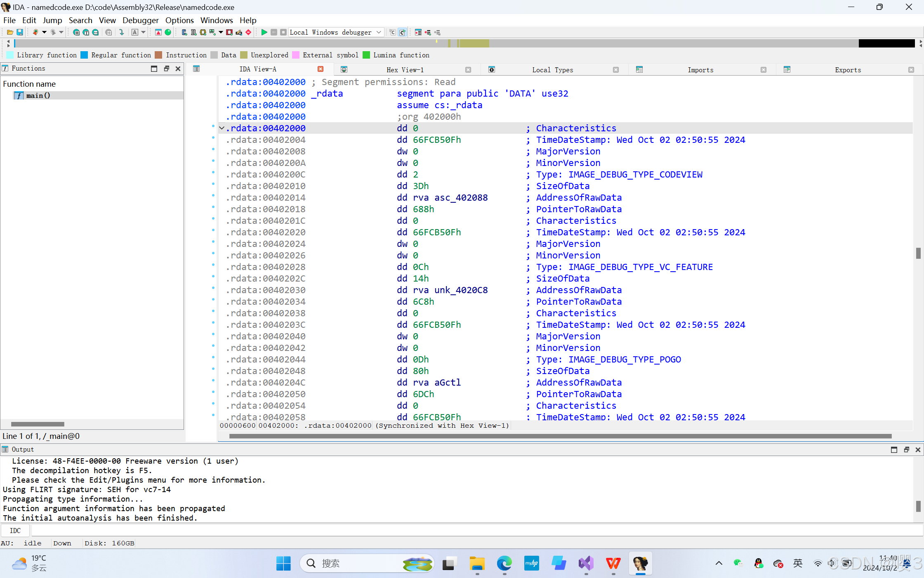
Task: Click the IDC language button
Action: pos(15,531)
